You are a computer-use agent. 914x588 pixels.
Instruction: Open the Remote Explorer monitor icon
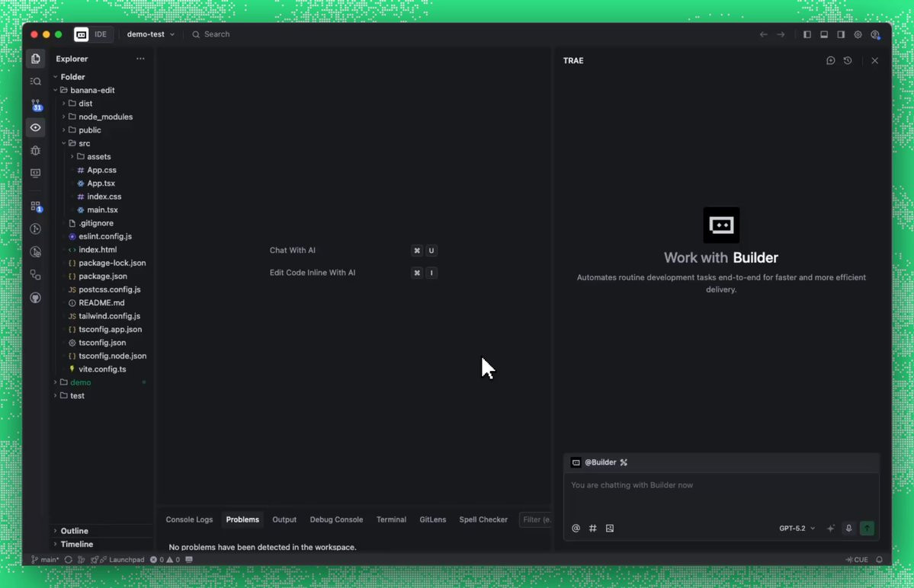(36, 173)
